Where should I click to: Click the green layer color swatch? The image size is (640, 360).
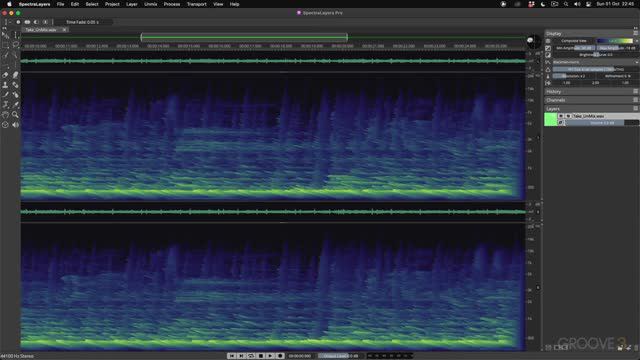click(551, 120)
